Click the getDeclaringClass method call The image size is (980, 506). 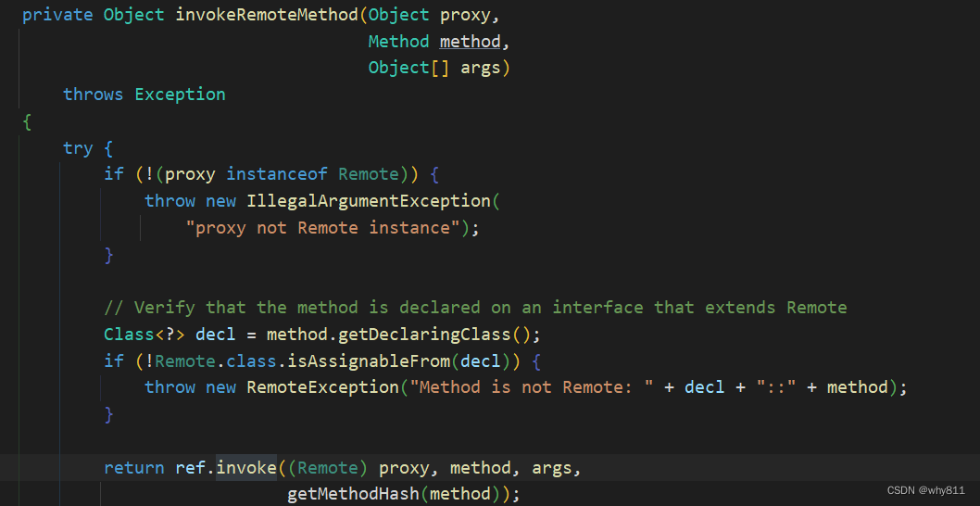coord(424,335)
